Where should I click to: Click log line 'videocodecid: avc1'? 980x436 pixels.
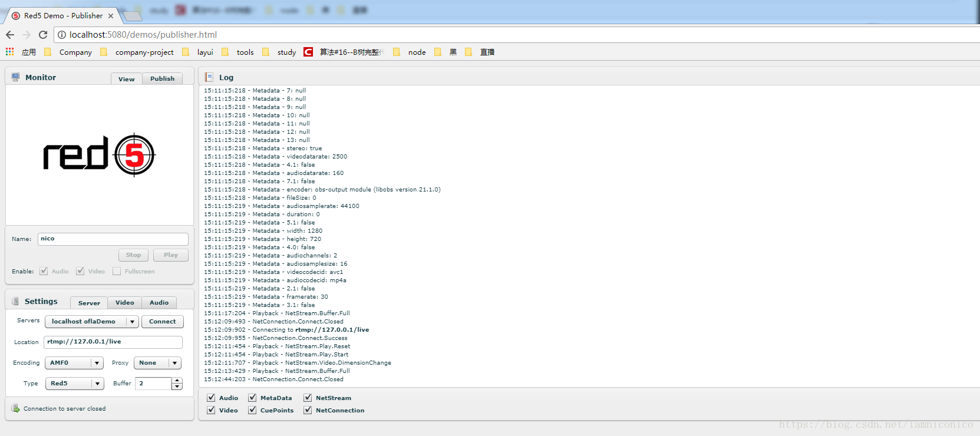tap(273, 272)
